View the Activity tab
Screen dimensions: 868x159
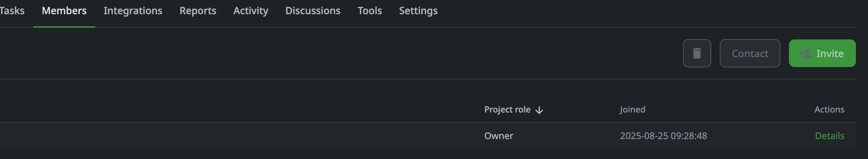251,11
